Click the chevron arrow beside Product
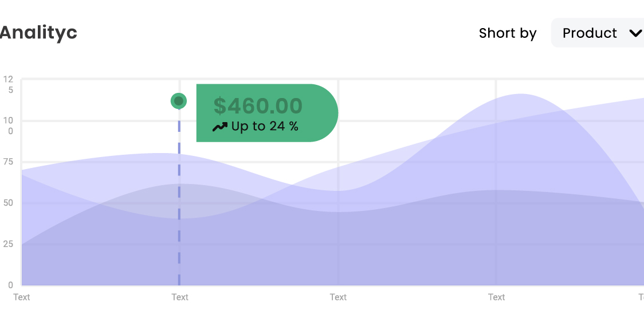The width and height of the screenshot is (644, 321). pos(635,33)
